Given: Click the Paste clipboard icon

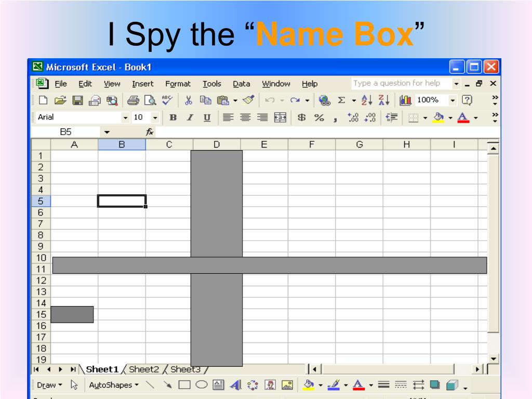Looking at the screenshot, I should pyautogui.click(x=222, y=100).
